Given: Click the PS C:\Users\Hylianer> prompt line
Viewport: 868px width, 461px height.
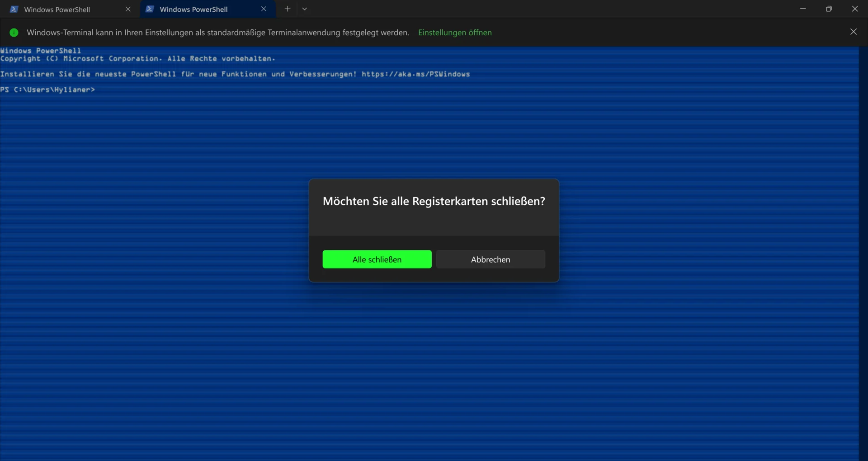Looking at the screenshot, I should pos(47,89).
